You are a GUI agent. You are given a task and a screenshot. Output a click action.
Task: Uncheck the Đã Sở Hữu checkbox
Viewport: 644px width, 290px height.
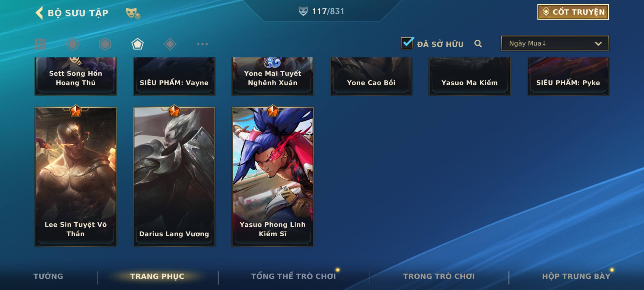click(x=407, y=43)
